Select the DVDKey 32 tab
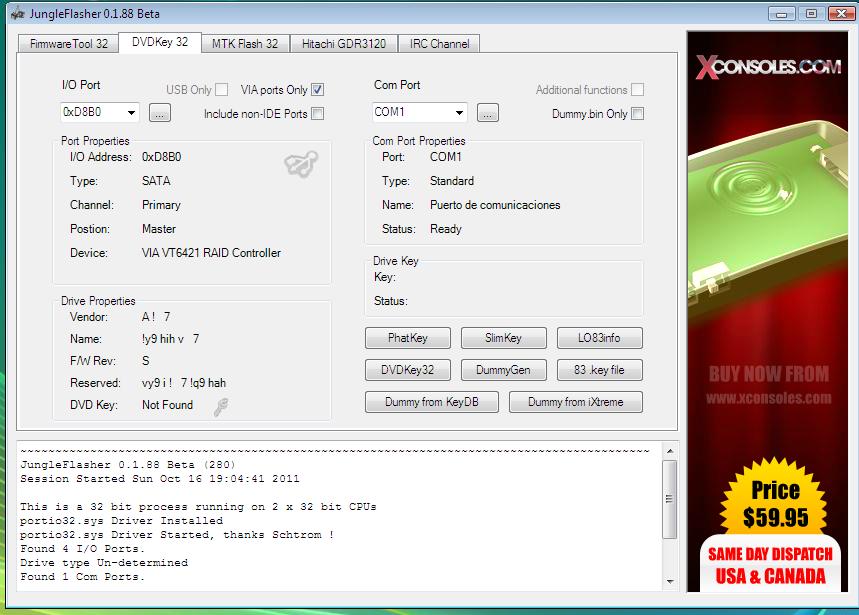 [160, 42]
